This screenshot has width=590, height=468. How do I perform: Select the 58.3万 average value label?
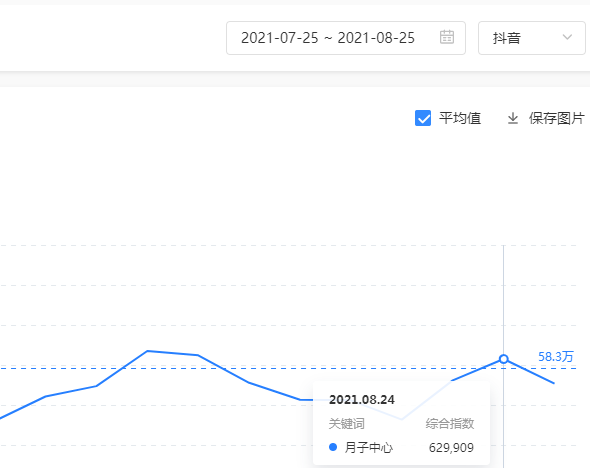pyautogui.click(x=555, y=356)
